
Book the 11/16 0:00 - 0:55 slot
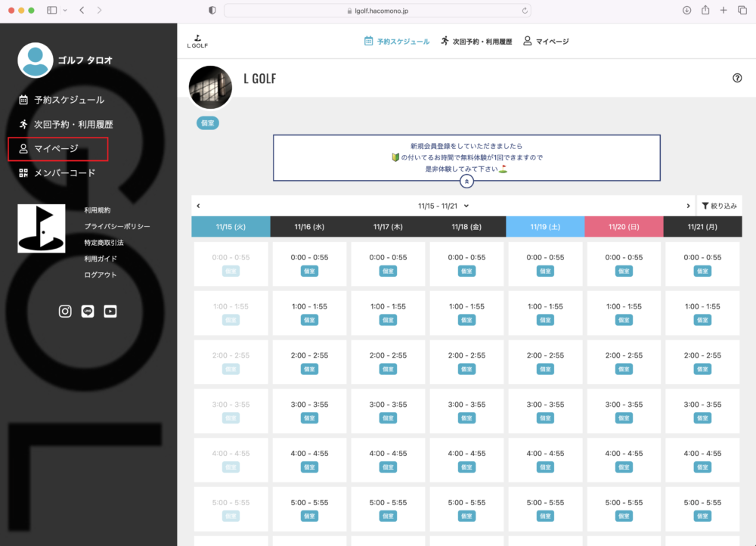pos(309,264)
